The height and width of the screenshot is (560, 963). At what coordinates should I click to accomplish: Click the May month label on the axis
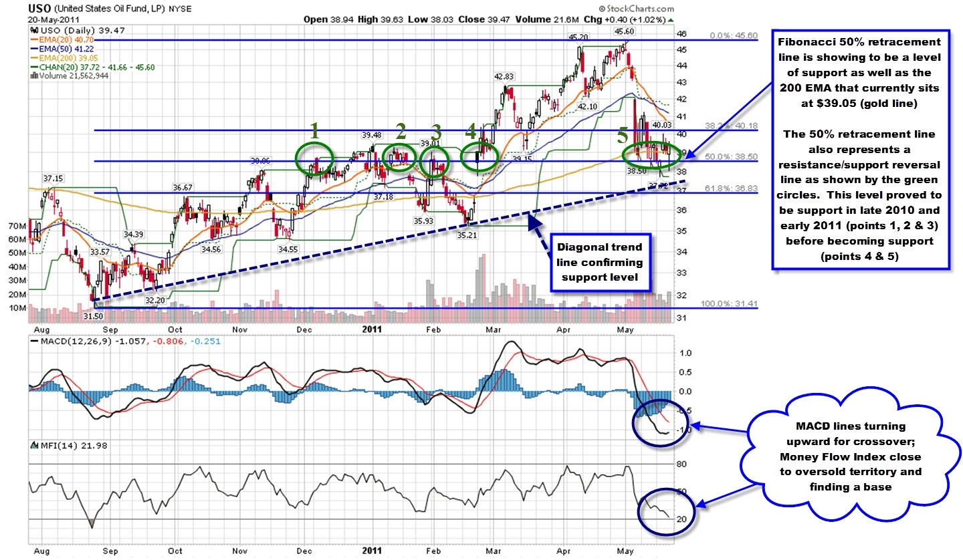625,329
